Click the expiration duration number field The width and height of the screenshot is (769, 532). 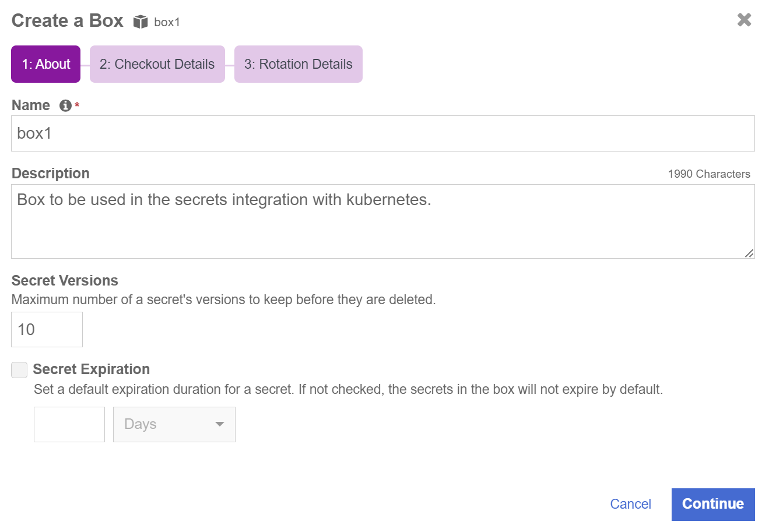tap(69, 424)
